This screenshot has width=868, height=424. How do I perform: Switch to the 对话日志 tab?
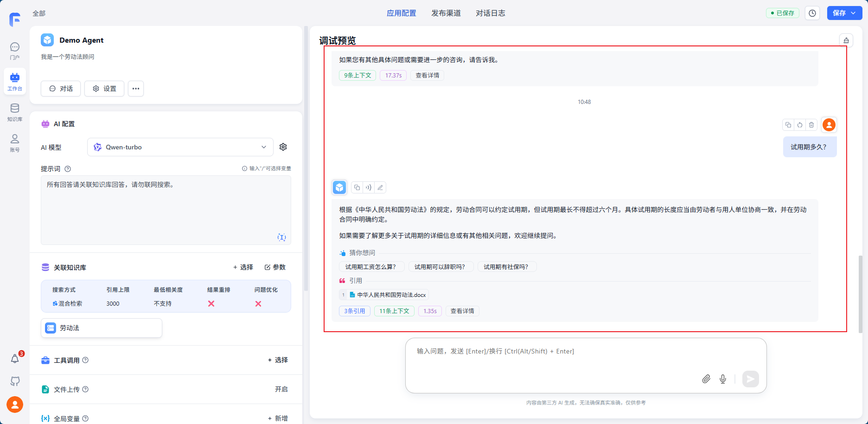(x=490, y=13)
